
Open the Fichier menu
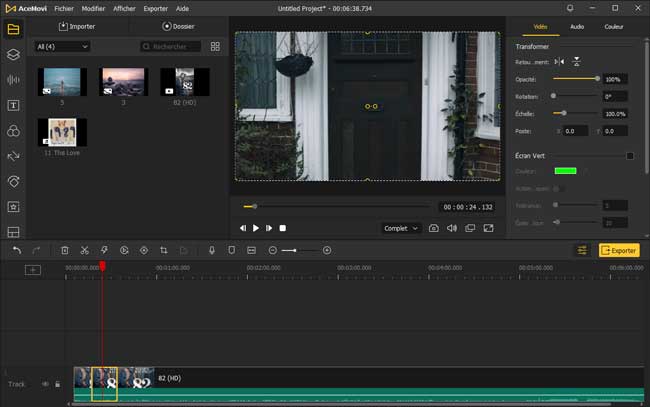point(64,8)
